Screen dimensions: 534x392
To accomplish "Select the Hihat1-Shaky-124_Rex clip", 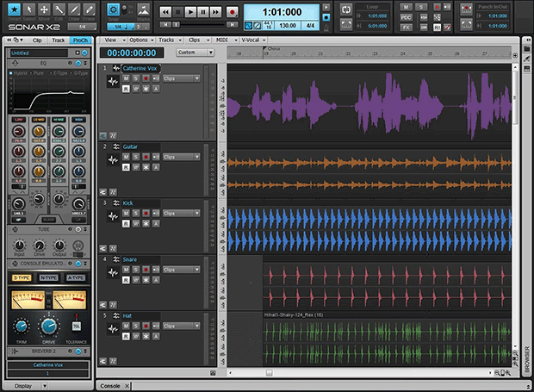I will 387,339.
